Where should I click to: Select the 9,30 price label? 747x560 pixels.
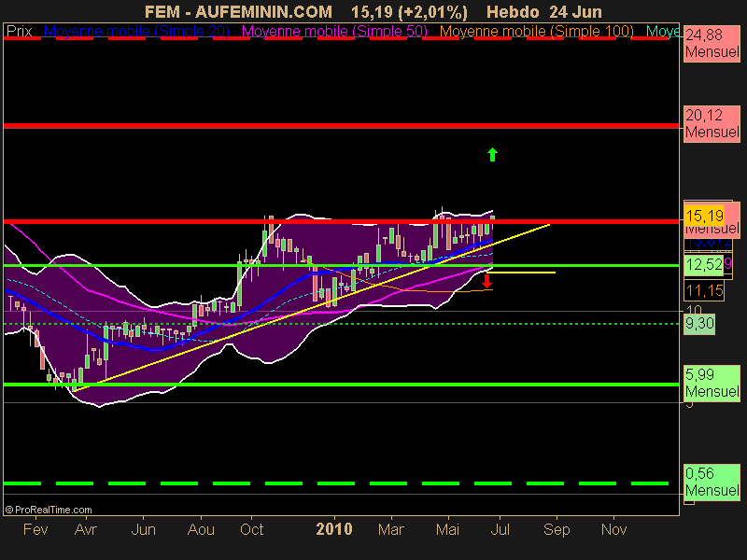699,324
